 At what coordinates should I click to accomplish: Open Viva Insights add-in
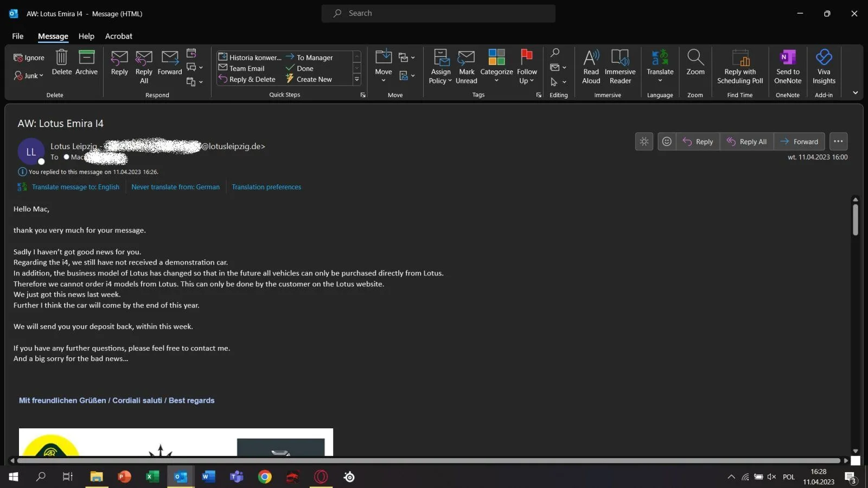[824, 66]
